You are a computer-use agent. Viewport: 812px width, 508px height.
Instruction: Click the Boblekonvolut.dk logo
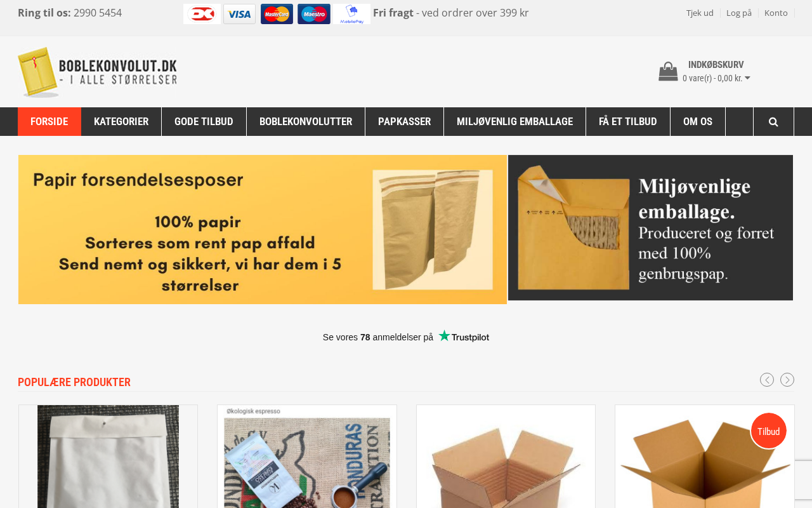coord(97,72)
